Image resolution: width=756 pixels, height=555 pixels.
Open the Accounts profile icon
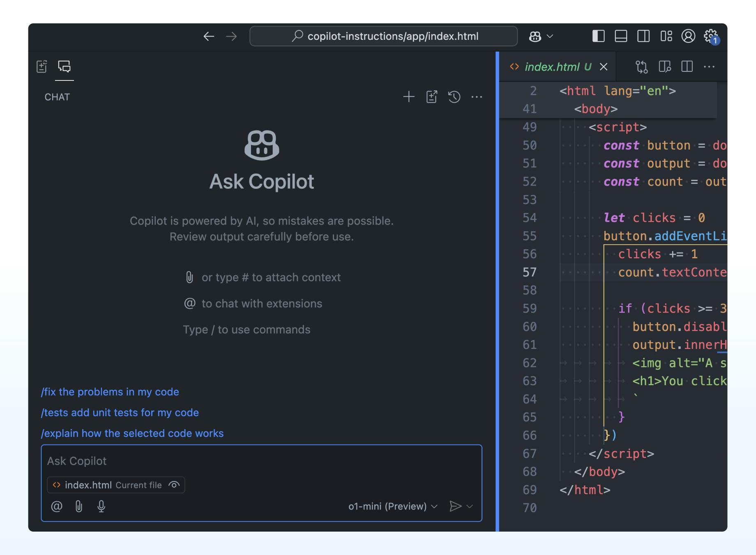coord(688,36)
